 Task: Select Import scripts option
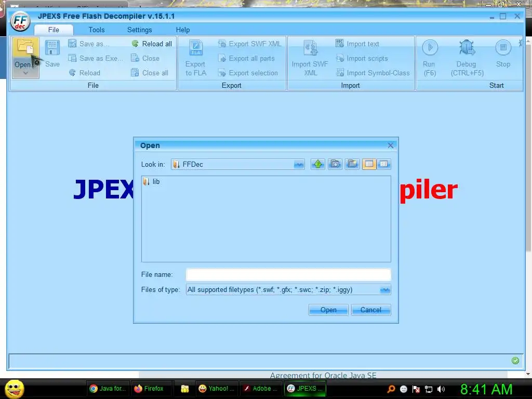click(362, 58)
